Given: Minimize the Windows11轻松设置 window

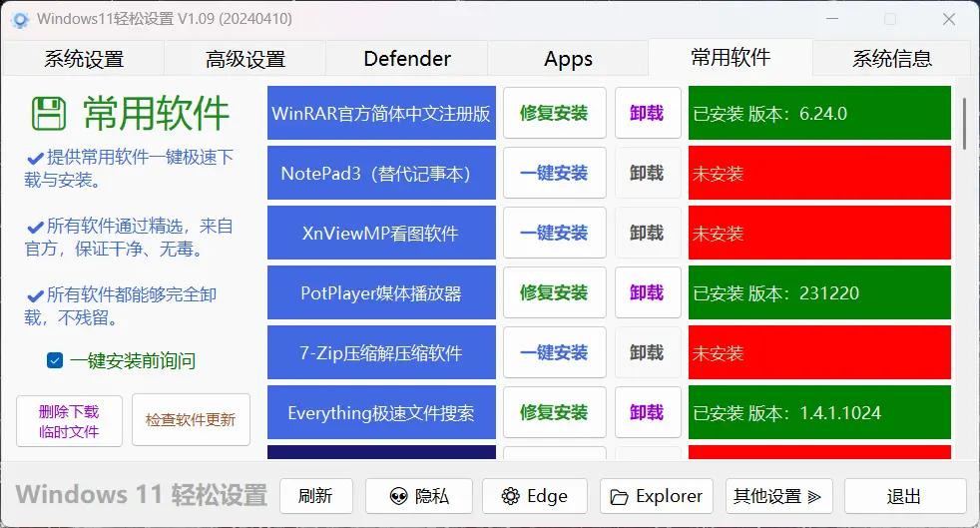Looking at the screenshot, I should [832, 19].
